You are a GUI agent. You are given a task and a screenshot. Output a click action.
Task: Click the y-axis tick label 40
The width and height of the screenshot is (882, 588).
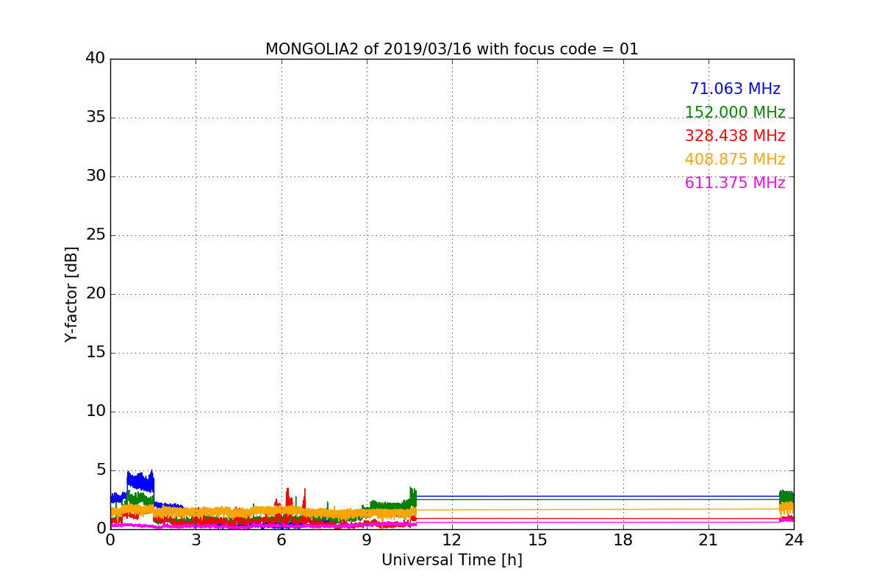pos(96,59)
